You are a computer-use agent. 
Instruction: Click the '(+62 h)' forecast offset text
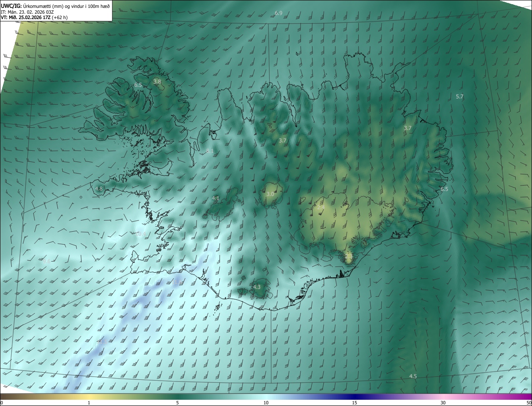(x=60, y=17)
